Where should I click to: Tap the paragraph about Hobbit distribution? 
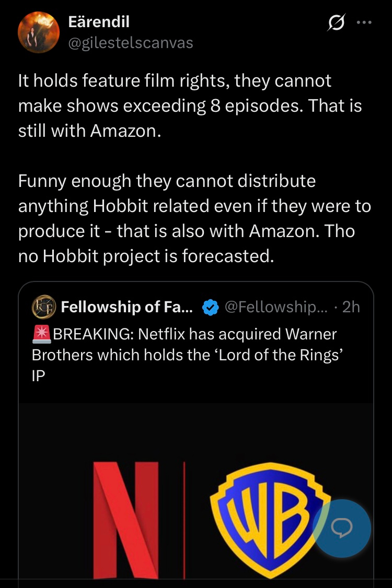coord(194,218)
